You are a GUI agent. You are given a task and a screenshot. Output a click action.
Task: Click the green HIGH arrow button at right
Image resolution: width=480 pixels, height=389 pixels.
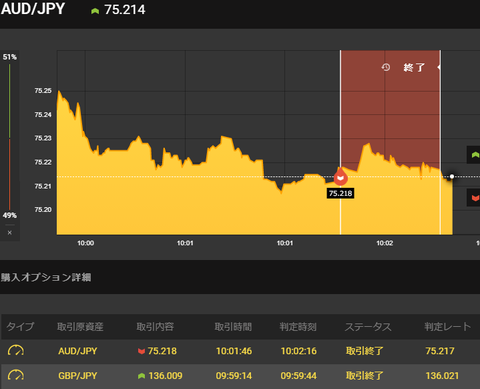(x=475, y=155)
